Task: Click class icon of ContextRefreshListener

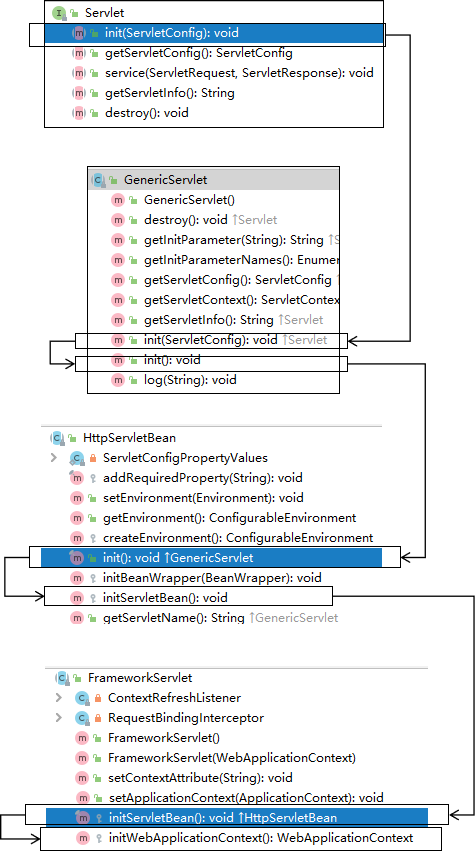Action: tap(82, 698)
